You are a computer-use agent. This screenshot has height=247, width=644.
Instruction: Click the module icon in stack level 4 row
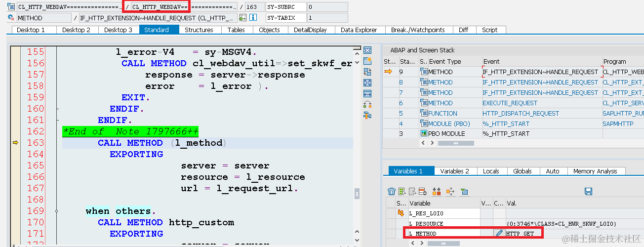[424, 123]
